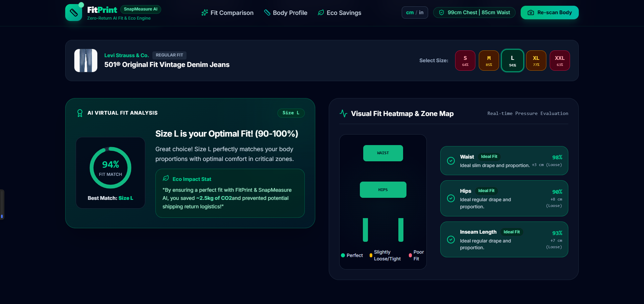Click the Select Size: label
The height and width of the screenshot is (304, 644).
click(434, 61)
